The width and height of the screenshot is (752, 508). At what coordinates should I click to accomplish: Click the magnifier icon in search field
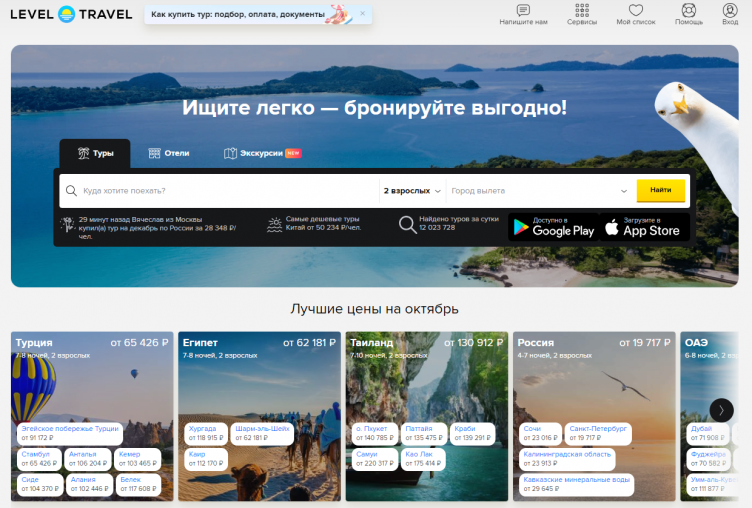coord(71,191)
